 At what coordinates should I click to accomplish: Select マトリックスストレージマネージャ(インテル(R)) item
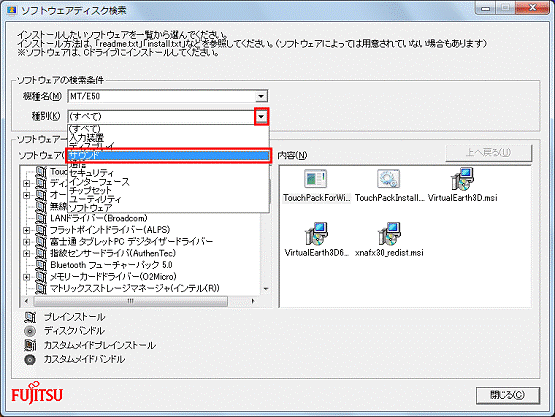pyautogui.click(x=135, y=288)
